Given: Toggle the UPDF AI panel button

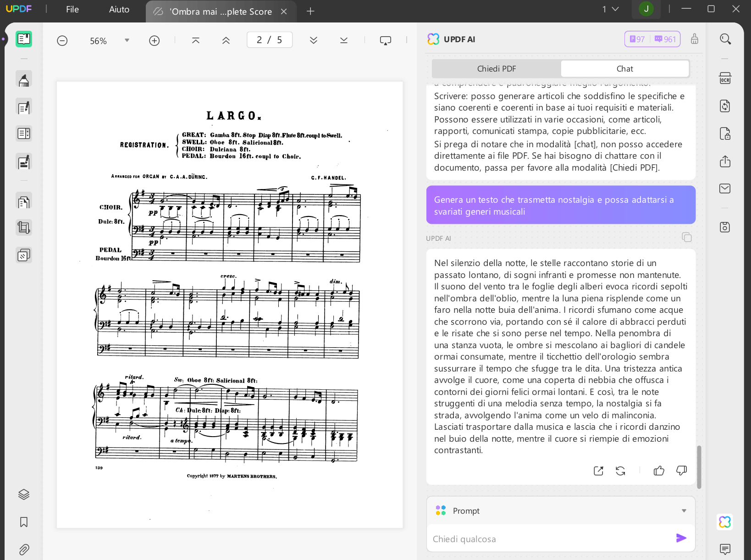Looking at the screenshot, I should [x=725, y=522].
